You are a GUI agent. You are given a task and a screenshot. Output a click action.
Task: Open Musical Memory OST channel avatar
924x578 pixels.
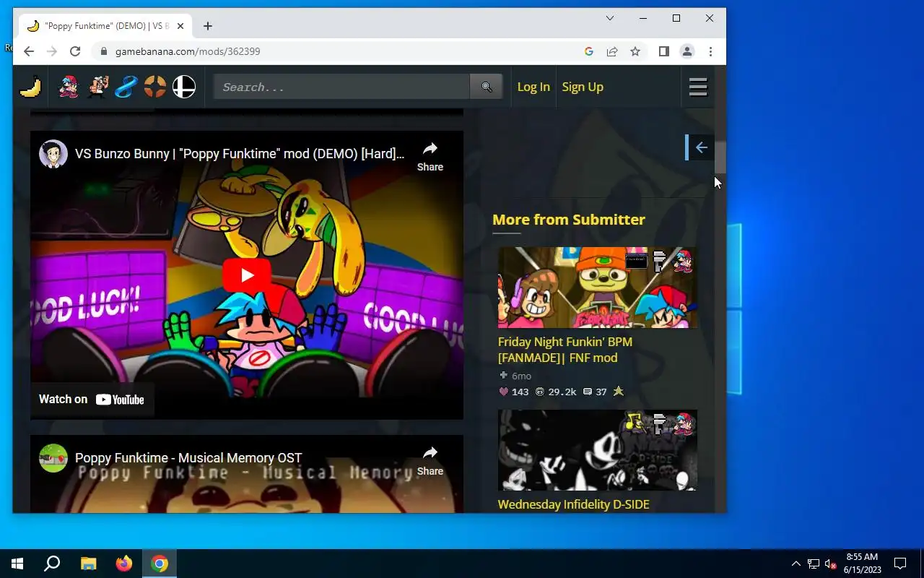[53, 458]
